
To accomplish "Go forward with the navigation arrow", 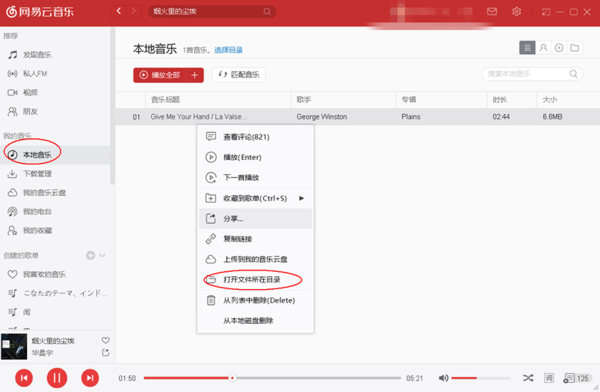I will 134,11.
